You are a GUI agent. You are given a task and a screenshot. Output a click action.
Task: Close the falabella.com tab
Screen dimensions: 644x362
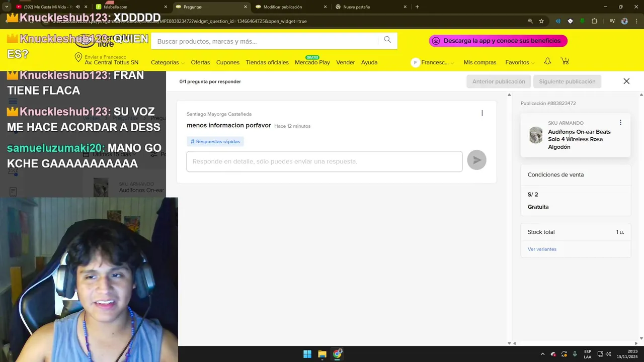point(166,7)
